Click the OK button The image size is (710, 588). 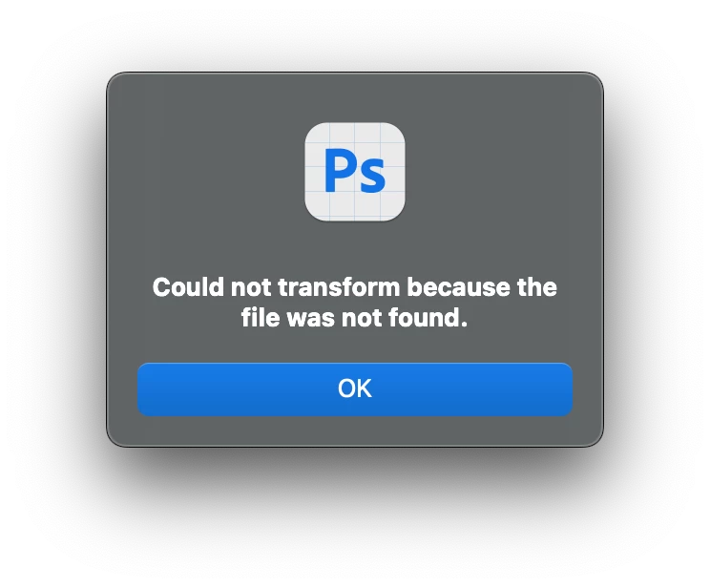355,389
